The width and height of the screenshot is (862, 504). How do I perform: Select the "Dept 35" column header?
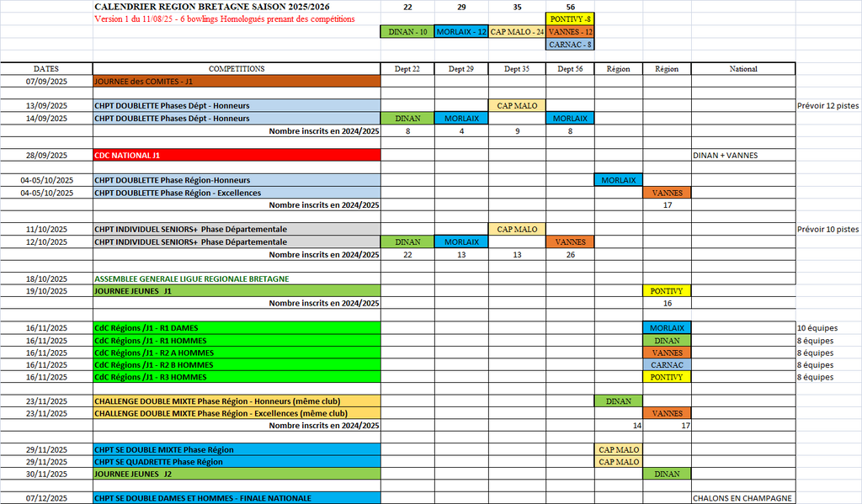(x=517, y=69)
